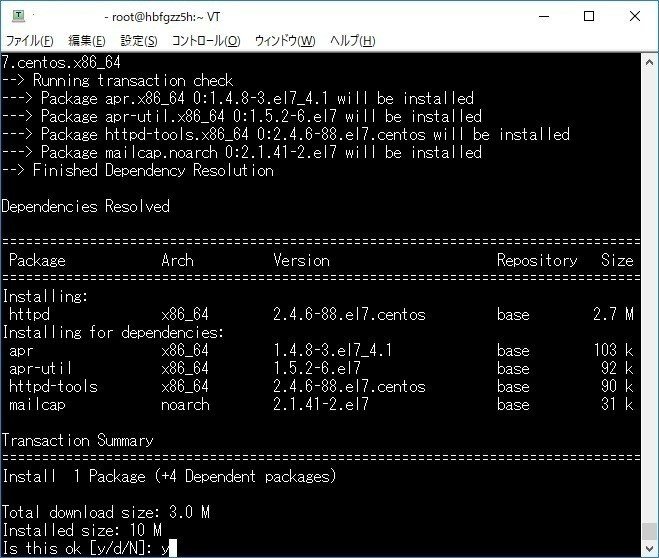This screenshot has width=659, height=558.
Task: Click the vertical scrollbar thumb
Action: click(649, 531)
